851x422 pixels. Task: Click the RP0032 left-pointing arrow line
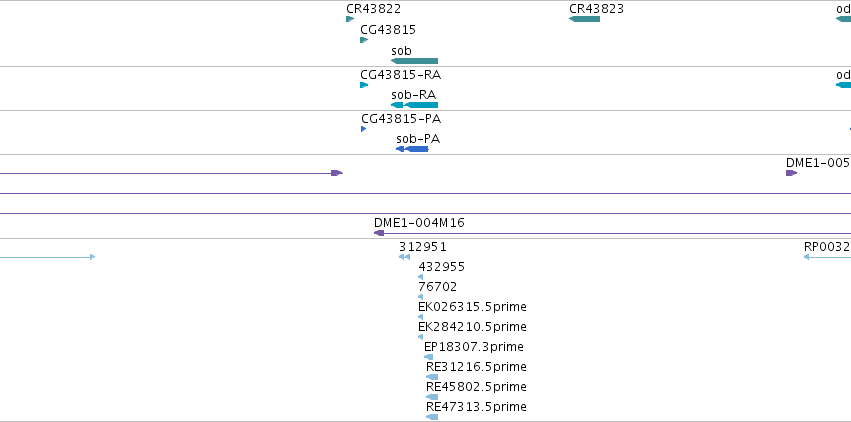(x=827, y=257)
